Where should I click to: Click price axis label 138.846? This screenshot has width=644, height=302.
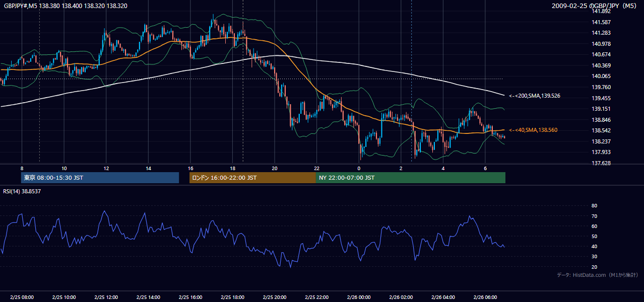coord(601,120)
